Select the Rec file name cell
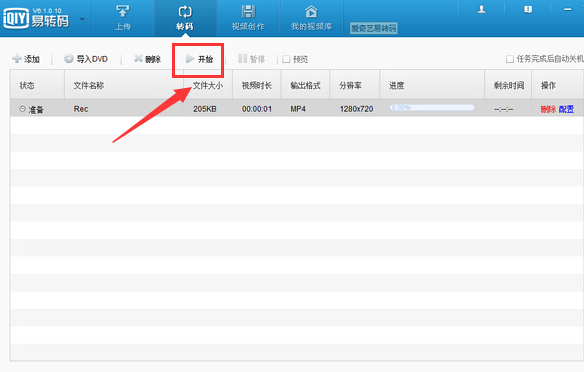The height and width of the screenshot is (372, 584). tap(81, 109)
